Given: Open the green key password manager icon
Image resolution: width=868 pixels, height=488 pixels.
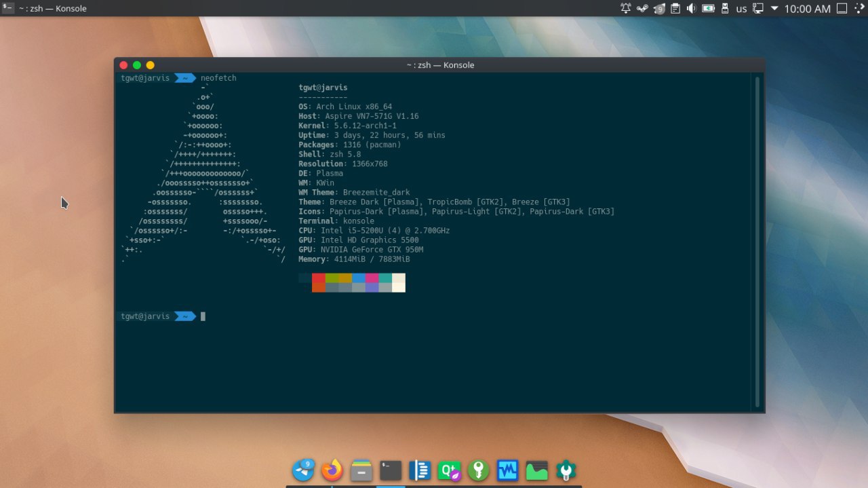Looking at the screenshot, I should tap(479, 470).
